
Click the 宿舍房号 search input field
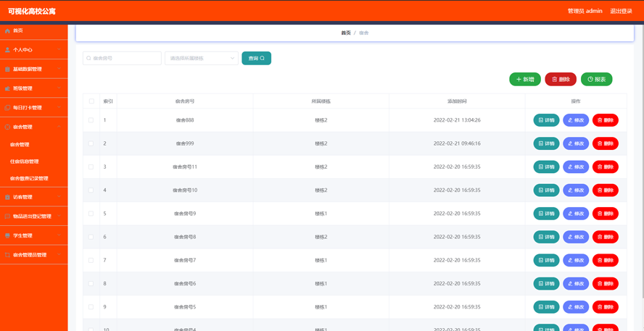click(x=123, y=58)
